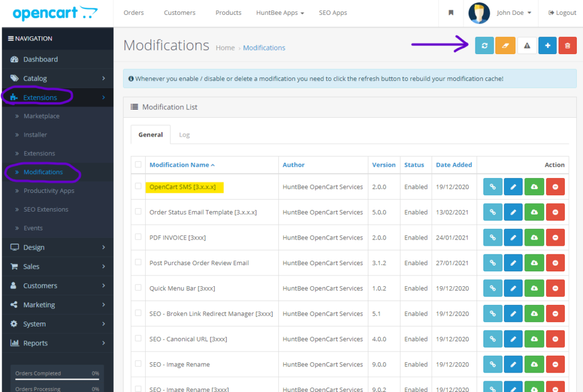The height and width of the screenshot is (392, 583).
Task: Download Quick Menu Bar modification
Action: [x=534, y=288]
